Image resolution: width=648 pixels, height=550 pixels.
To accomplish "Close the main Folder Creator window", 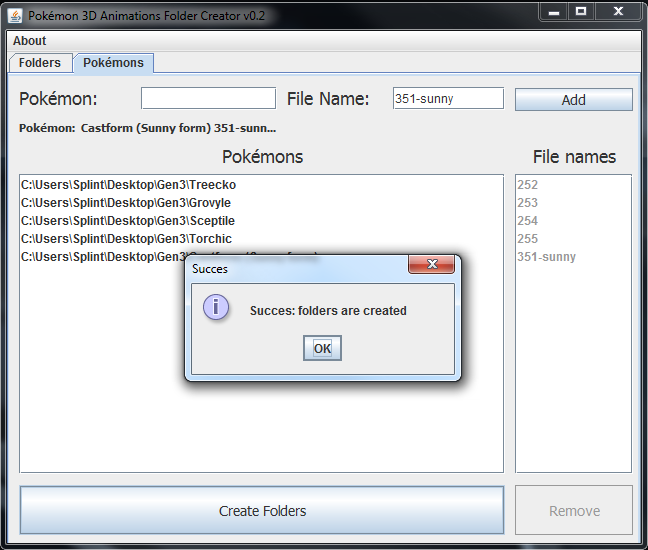I will point(618,12).
